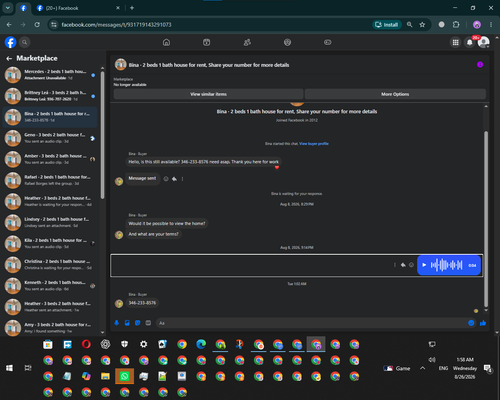Image resolution: width=500 pixels, height=400 pixels.
Task: Open the Brittney Lea conversation
Action: [x=50, y=96]
